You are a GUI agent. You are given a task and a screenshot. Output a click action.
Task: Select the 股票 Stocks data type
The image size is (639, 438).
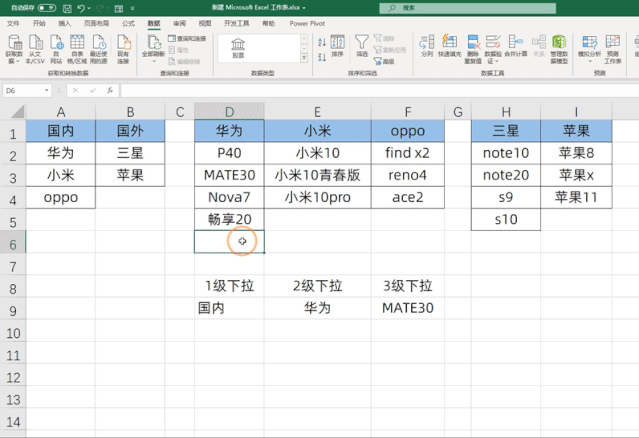pyautogui.click(x=238, y=48)
